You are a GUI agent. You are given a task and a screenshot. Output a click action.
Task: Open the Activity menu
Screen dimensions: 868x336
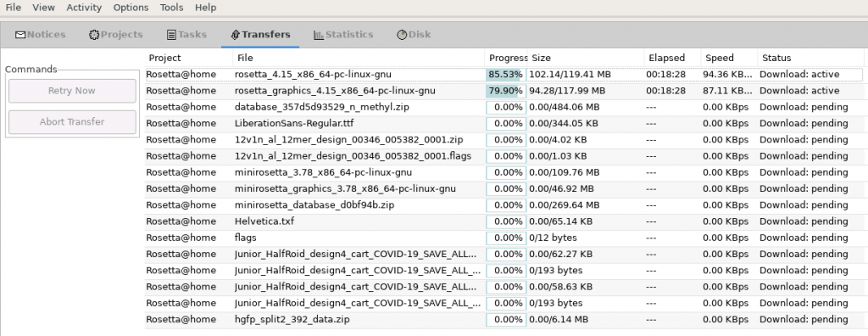[x=84, y=8]
